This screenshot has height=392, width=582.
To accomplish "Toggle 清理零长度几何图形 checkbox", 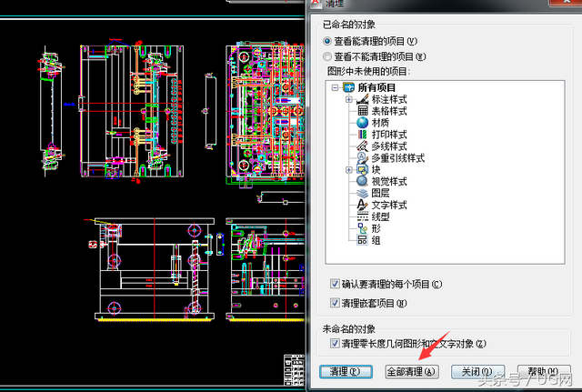I will (x=335, y=344).
